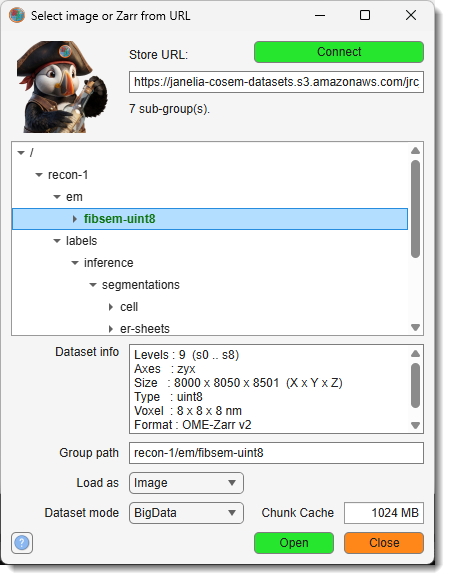Click the '7 sub-group(s).' status text

[x=169, y=109]
